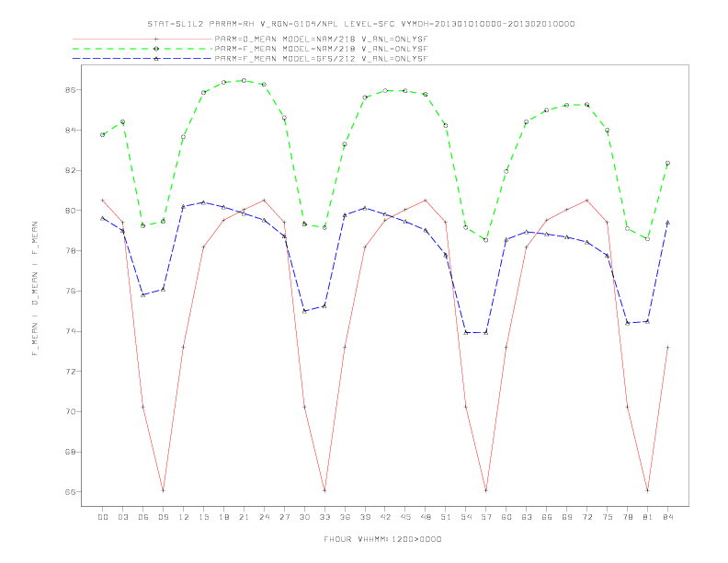Click the y-axis tick label 76
Viewport: 728px width, 563px height.
(71, 292)
